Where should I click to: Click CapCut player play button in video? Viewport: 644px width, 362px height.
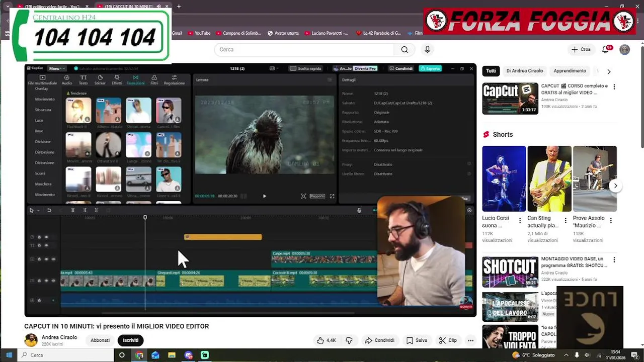pos(265,196)
